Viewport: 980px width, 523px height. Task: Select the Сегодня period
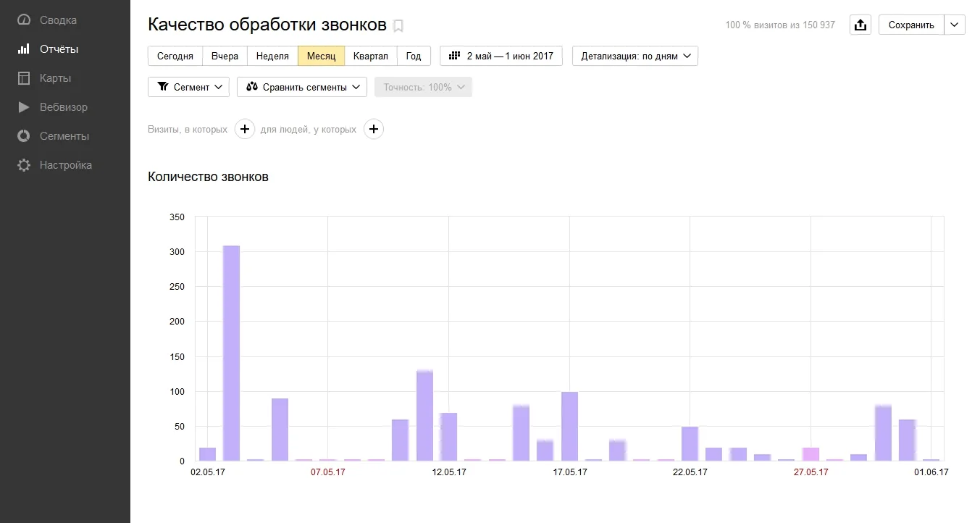(175, 56)
